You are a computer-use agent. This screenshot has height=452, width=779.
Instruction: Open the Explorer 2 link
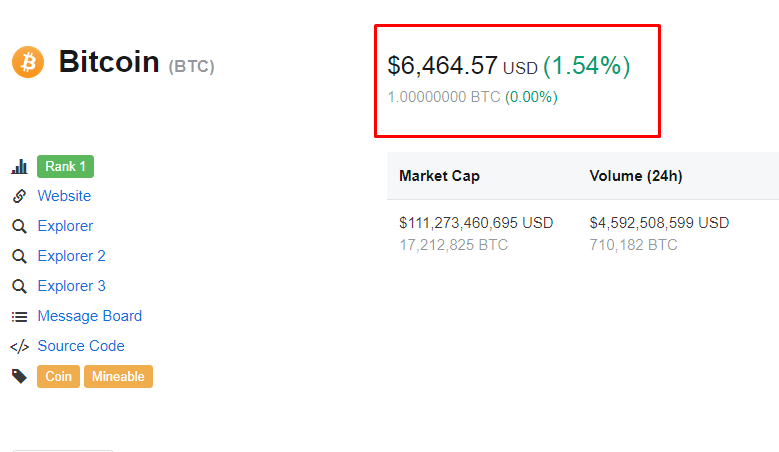click(72, 256)
